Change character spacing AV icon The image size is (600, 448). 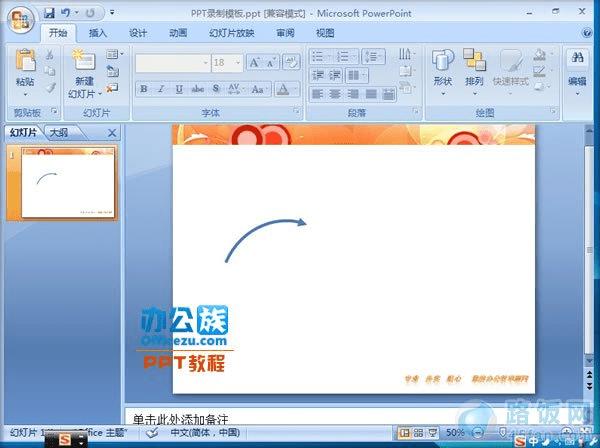(x=234, y=89)
